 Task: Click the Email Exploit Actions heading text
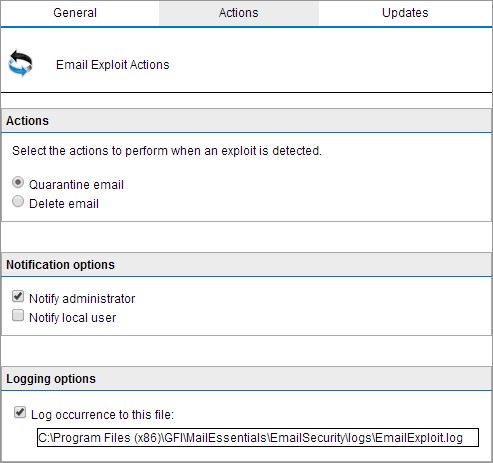113,65
